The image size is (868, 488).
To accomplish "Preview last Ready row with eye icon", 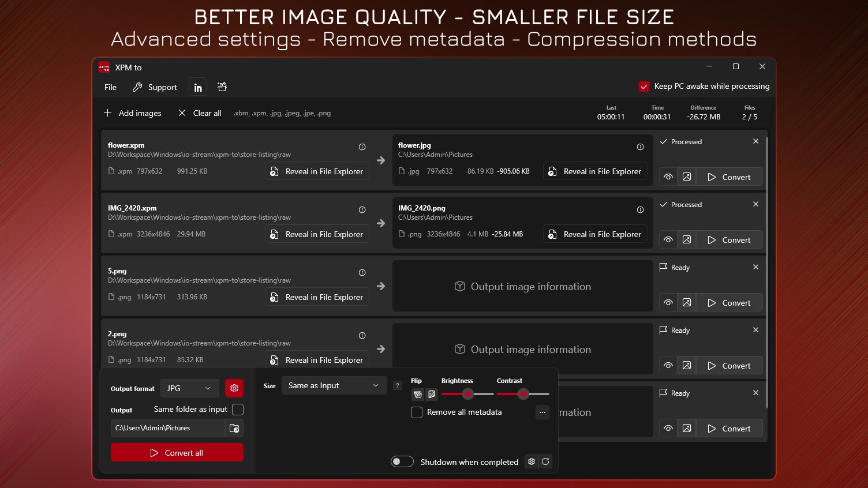I will tap(668, 429).
